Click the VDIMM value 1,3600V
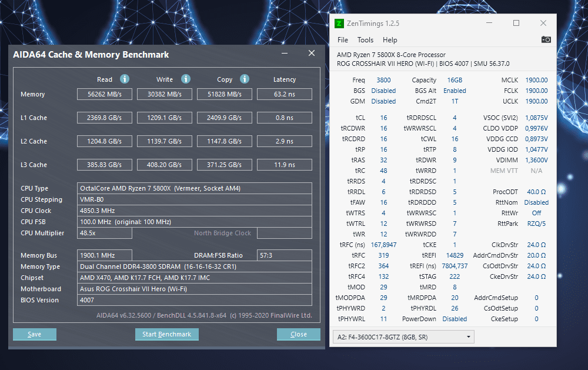 tap(536, 160)
